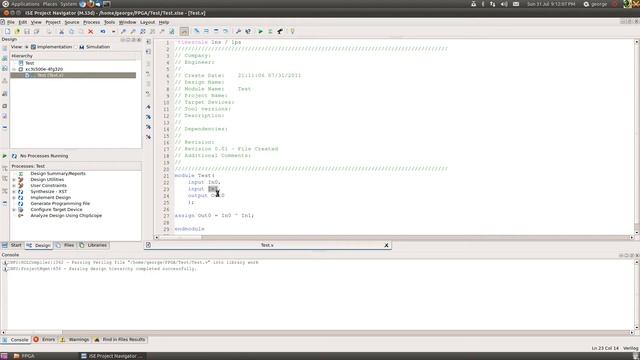Click the Generate Programming File process icon
This screenshot has width=640, height=360.
[x=20, y=203]
